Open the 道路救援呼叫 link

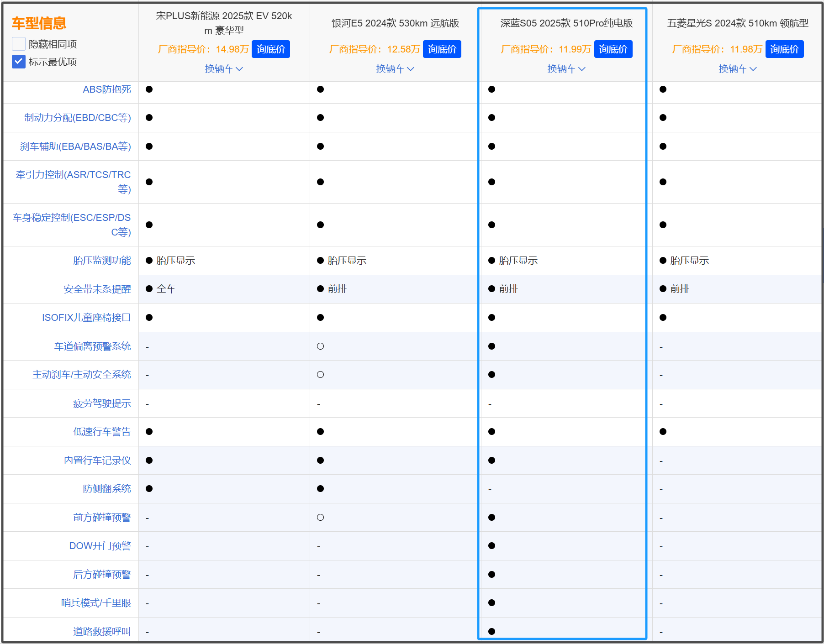point(102,632)
